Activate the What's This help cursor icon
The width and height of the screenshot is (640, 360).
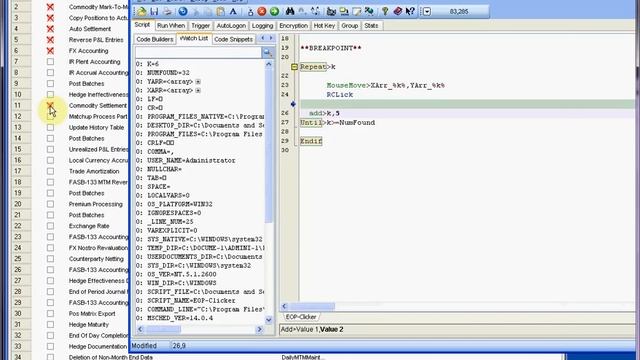click(410, 11)
